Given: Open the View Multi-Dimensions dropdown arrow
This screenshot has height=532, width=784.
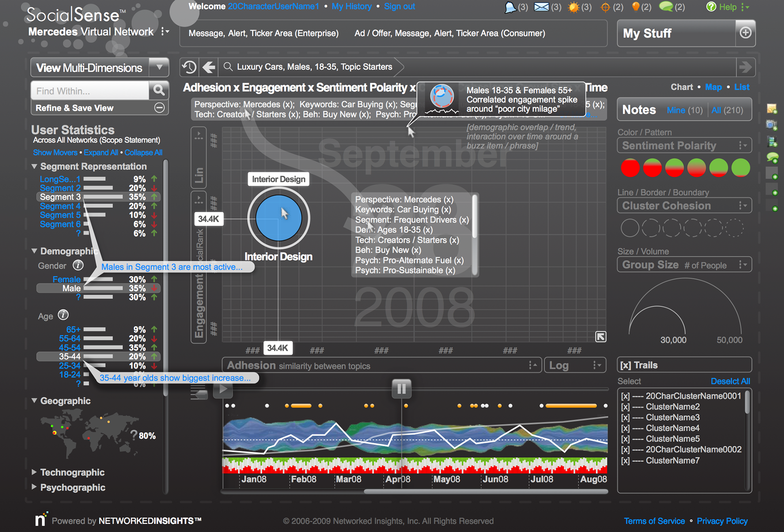Looking at the screenshot, I should [159, 67].
